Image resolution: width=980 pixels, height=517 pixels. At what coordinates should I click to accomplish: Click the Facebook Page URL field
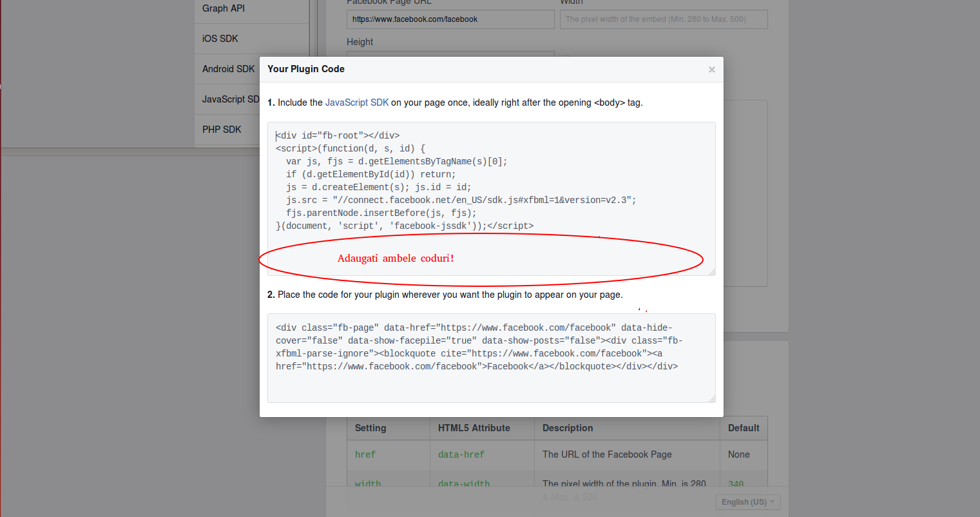[450, 19]
